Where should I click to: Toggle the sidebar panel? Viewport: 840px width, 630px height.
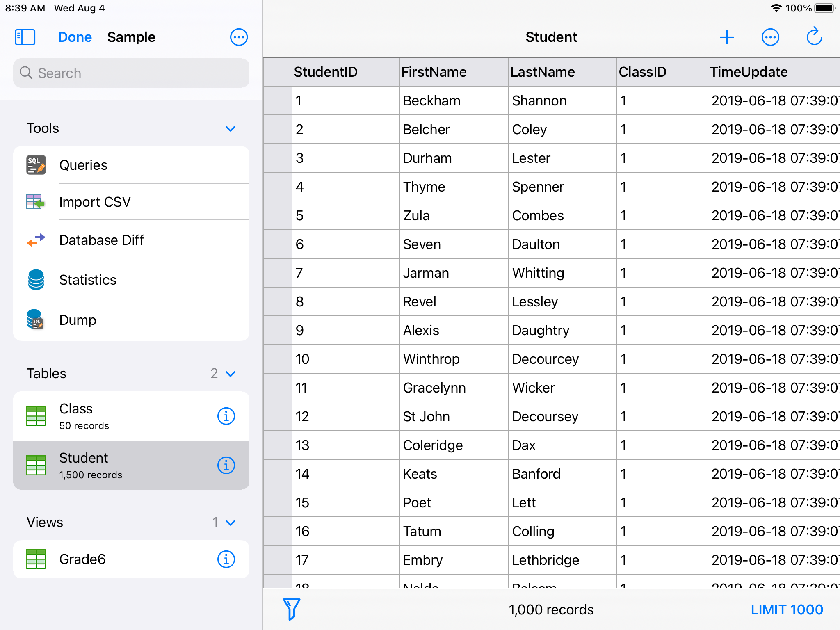tap(25, 37)
